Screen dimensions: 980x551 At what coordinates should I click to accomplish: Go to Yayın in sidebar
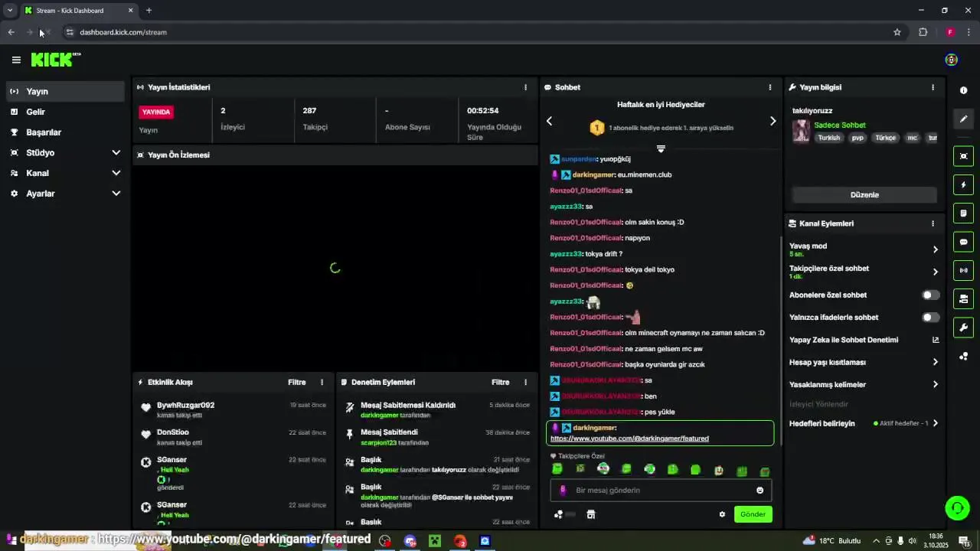[65, 91]
